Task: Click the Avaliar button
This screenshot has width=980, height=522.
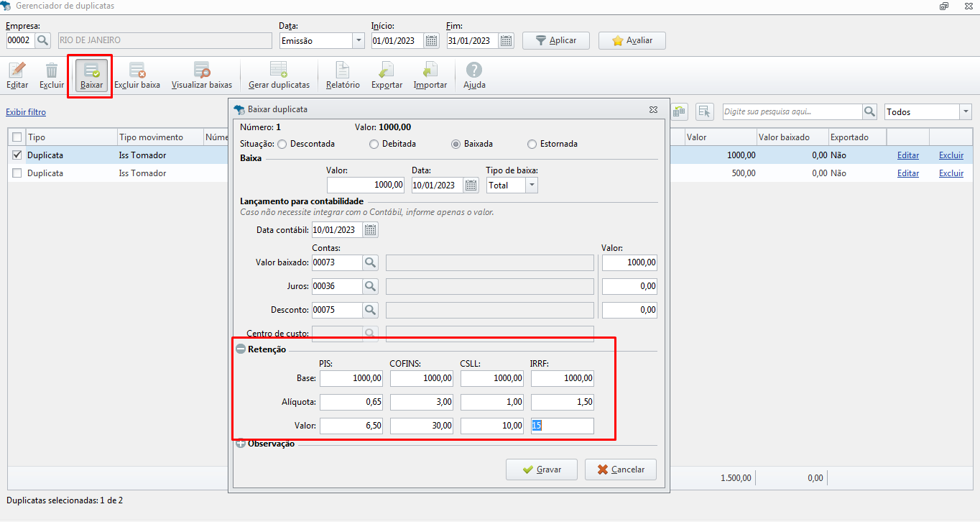Action: 632,41
